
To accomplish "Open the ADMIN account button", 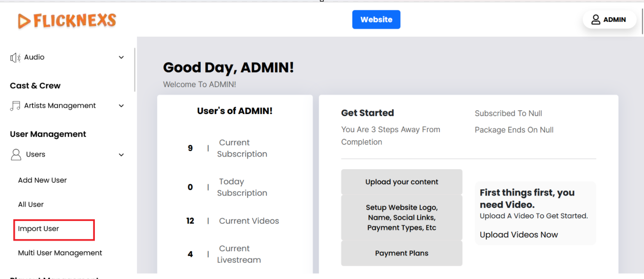I will coord(609,20).
